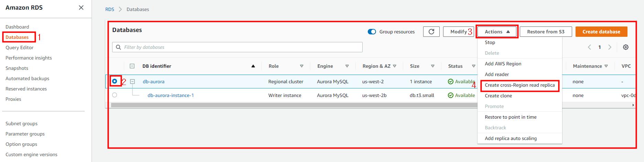Open Databases in the sidebar
The height and width of the screenshot is (162, 644).
coord(17,37)
